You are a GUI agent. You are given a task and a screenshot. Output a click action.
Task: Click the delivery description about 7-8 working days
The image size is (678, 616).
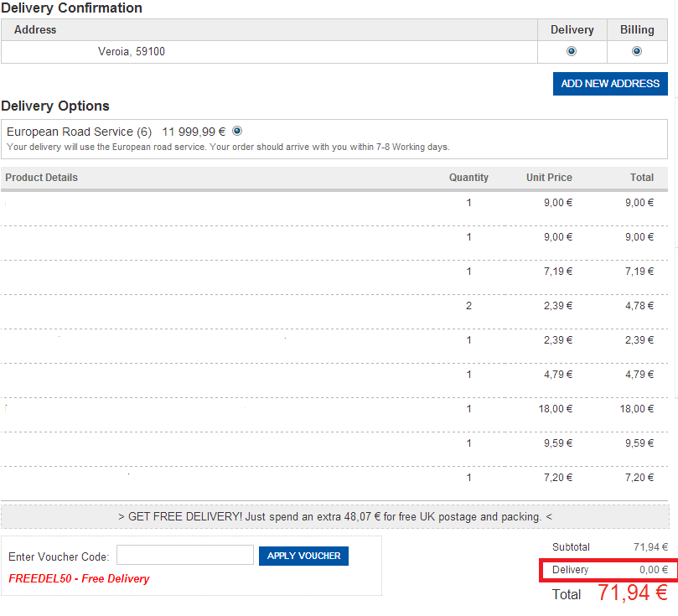pos(228,147)
